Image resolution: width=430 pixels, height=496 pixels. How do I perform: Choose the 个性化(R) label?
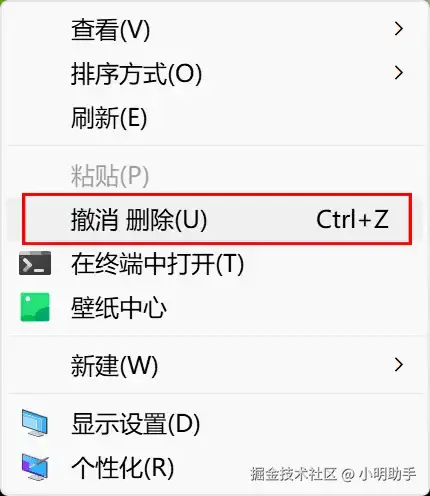tap(123, 467)
